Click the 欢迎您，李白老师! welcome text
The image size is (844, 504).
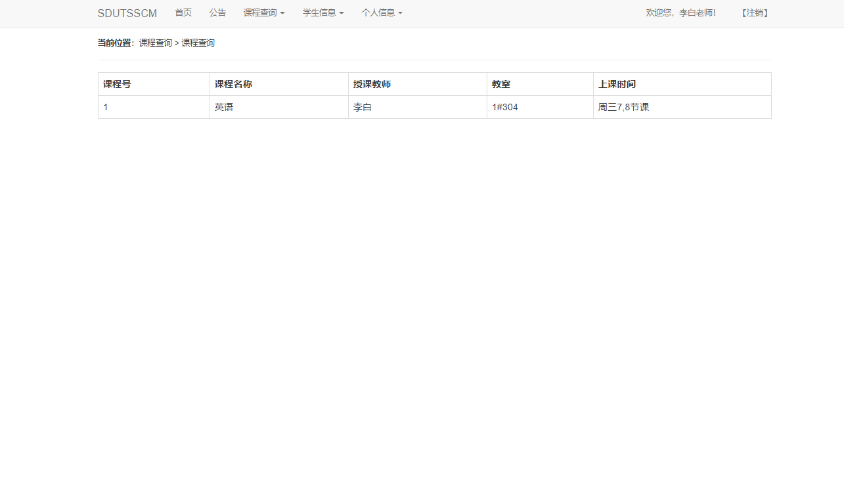pyautogui.click(x=681, y=12)
